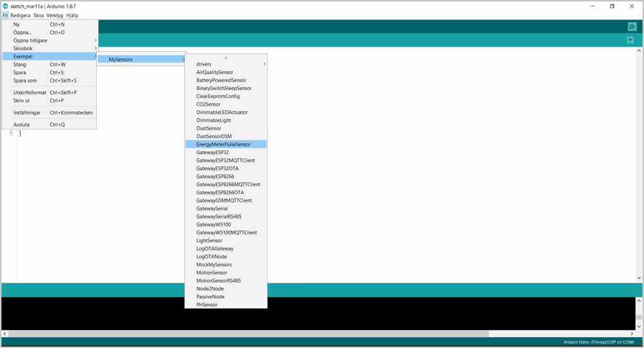The width and height of the screenshot is (644, 348).
Task: Open the Redigera menu
Action: [20, 15]
